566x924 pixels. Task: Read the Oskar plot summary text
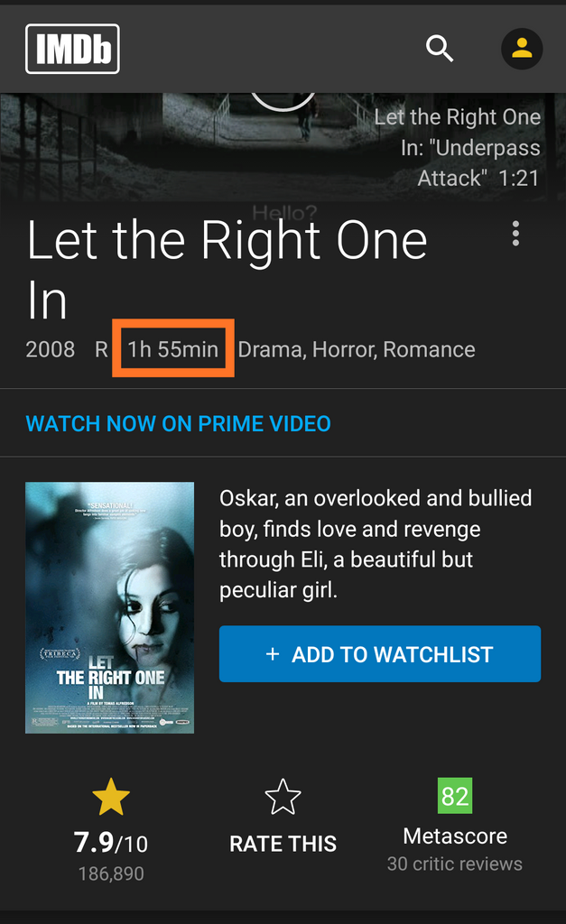tap(376, 544)
